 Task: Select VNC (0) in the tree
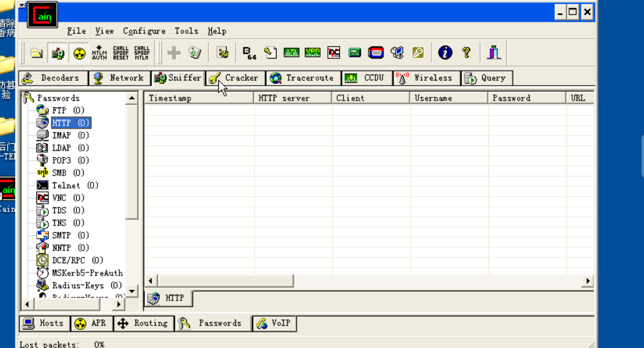(68, 198)
